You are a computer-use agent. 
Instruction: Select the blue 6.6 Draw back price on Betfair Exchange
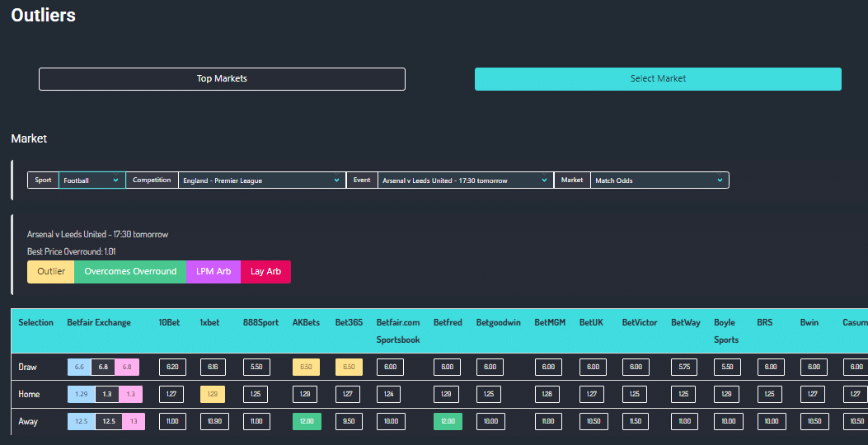coord(79,367)
